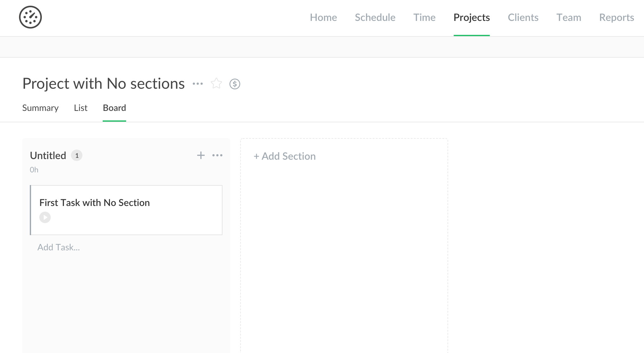Image resolution: width=644 pixels, height=353 pixels.
Task: Open First Task with No Section card
Action: [94, 203]
